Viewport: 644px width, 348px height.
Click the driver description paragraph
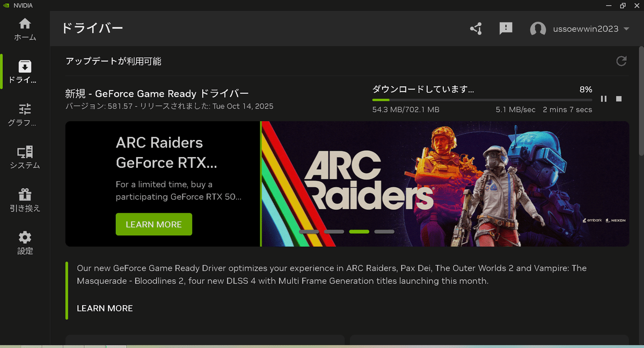[x=332, y=275]
